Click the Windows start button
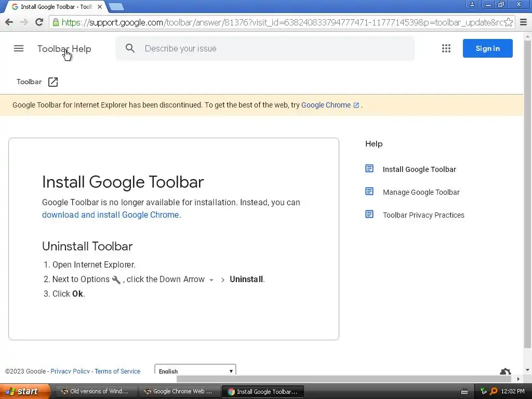The width and height of the screenshot is (532, 399). tap(25, 391)
